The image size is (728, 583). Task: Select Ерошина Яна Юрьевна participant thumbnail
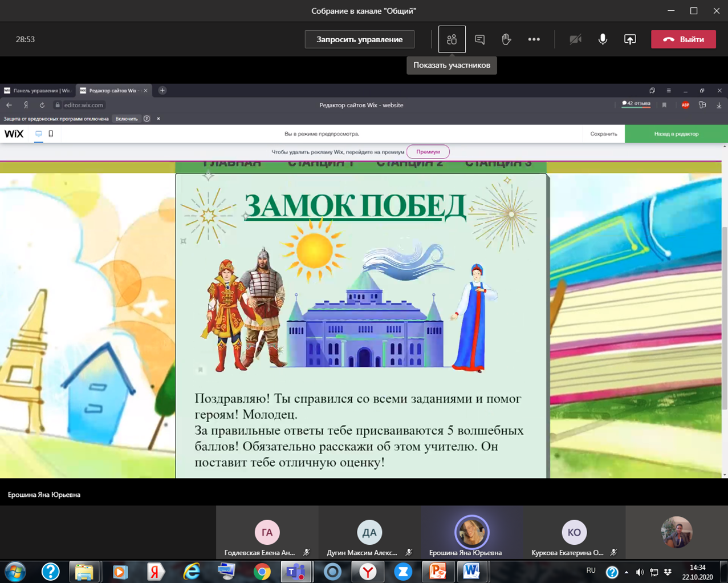pos(471,532)
